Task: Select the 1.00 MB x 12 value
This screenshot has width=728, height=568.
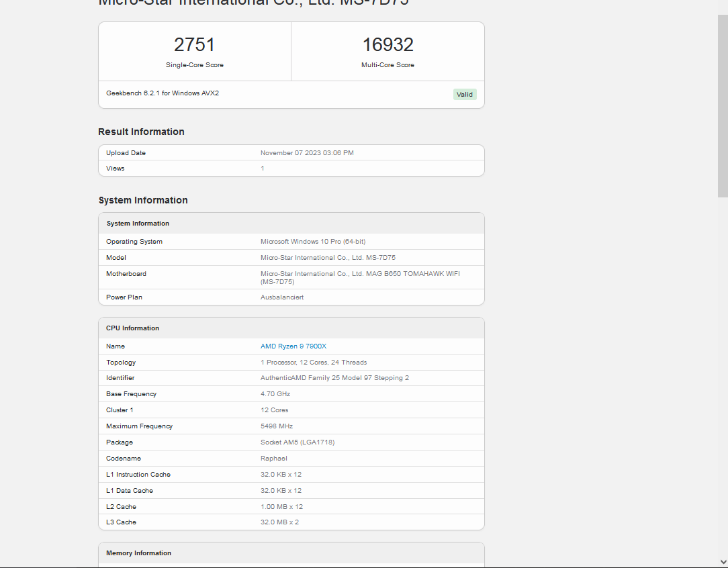Action: pos(282,507)
